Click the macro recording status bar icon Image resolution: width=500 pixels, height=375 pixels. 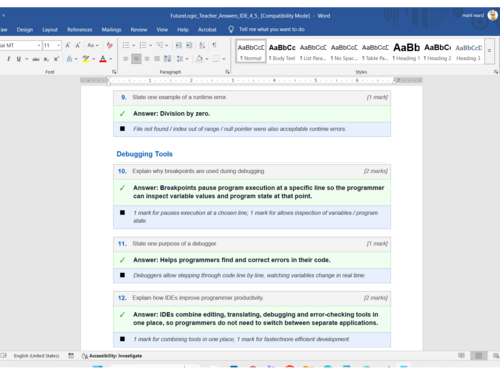click(71, 356)
